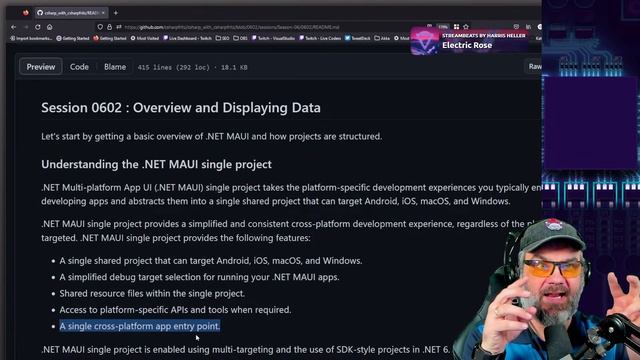This screenshot has height=360, width=640.
Task: Open Twitch - VisualStudio bookmark
Action: [273, 38]
